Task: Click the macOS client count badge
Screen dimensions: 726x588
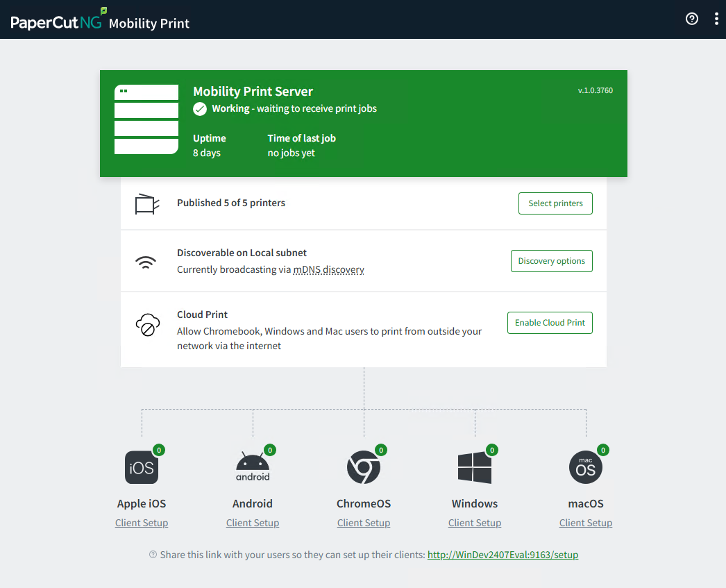Action: coord(603,450)
